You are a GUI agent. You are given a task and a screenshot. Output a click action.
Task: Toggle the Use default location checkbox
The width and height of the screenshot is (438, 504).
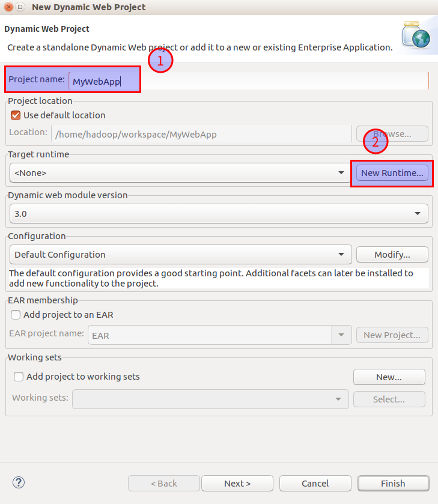pos(16,115)
